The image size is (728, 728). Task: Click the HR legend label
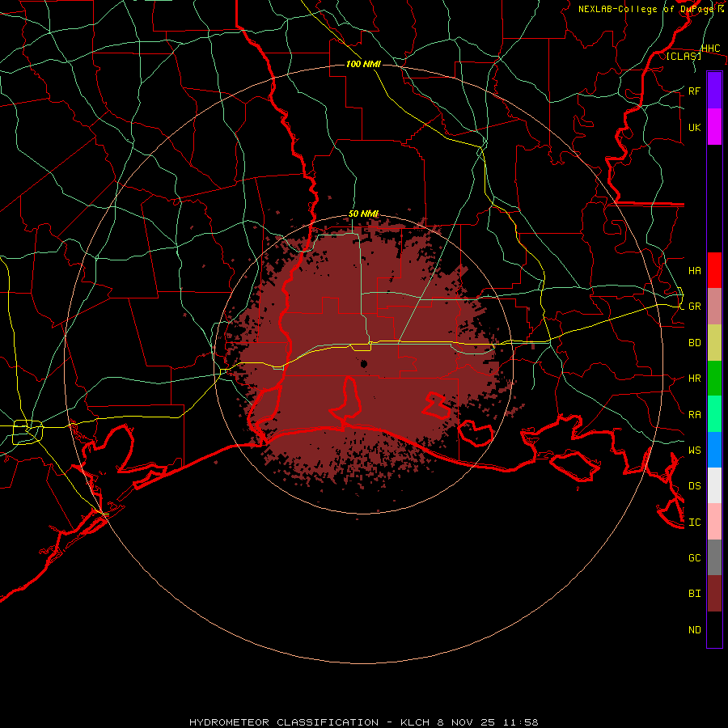tap(694, 379)
